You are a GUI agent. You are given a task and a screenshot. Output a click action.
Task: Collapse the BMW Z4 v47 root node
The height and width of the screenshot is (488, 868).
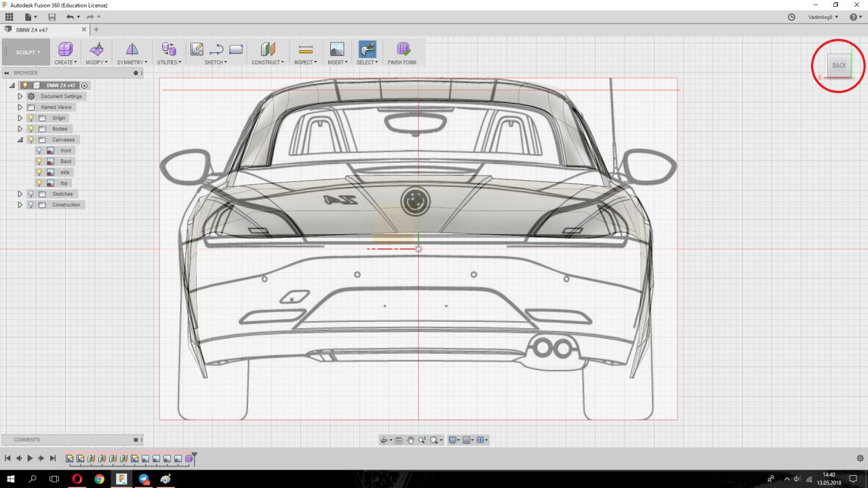point(12,85)
